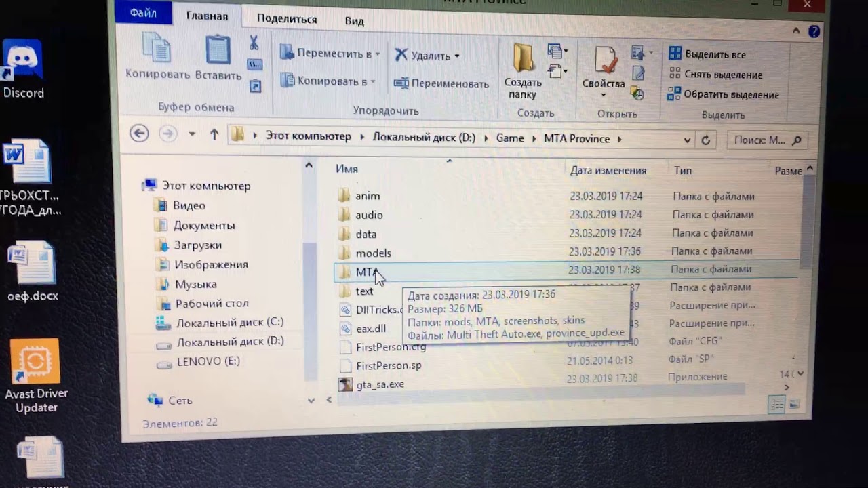Click the paste shortcut icon
The height and width of the screenshot is (488, 868).
click(255, 86)
